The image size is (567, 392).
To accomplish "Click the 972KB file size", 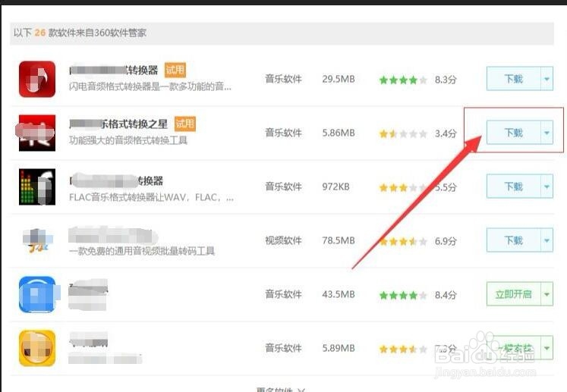I will [336, 187].
